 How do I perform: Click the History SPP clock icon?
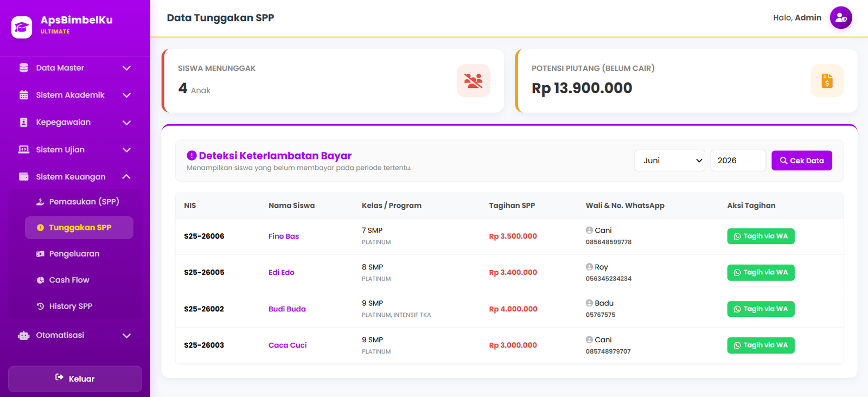pyautogui.click(x=40, y=306)
